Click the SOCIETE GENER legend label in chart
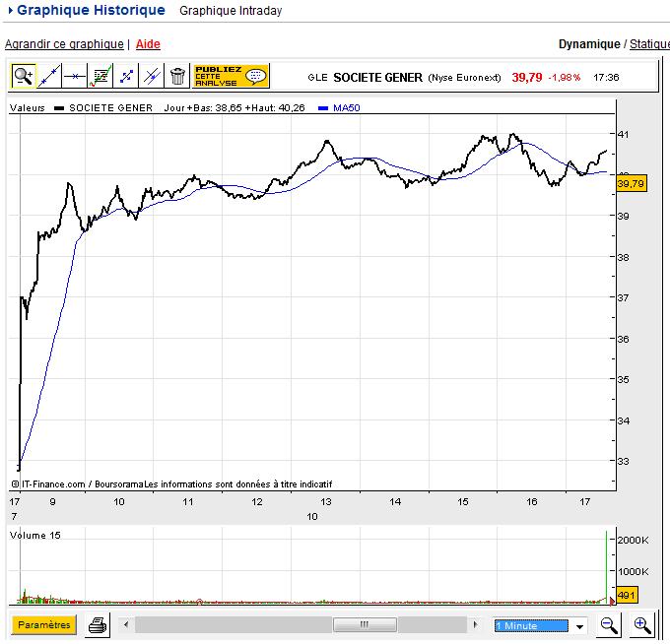 [110, 107]
